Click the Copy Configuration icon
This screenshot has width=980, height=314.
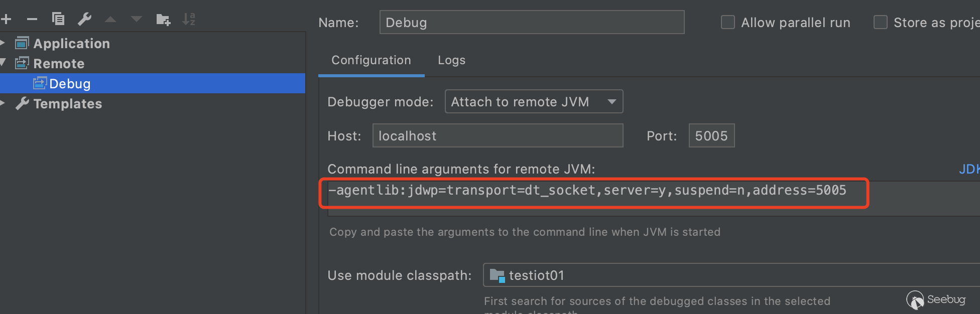coord(58,19)
